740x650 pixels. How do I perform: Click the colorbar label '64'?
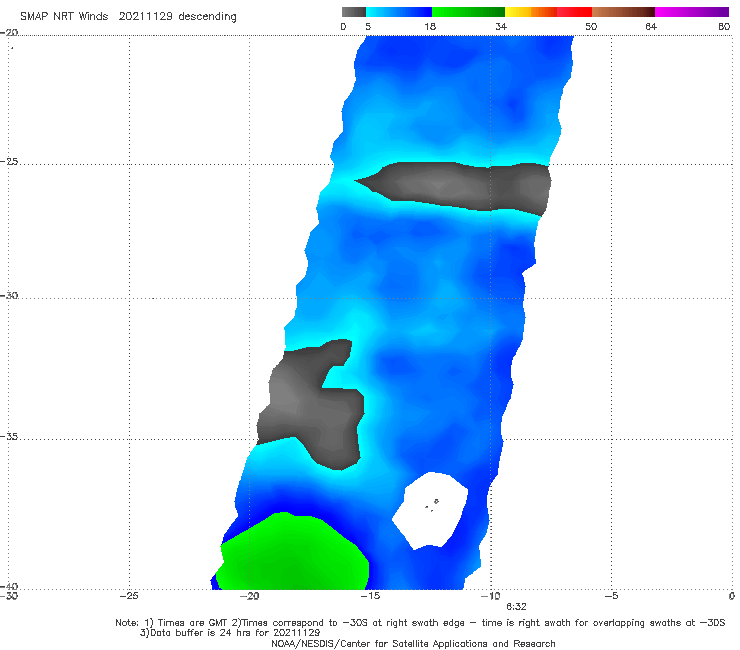[x=651, y=27]
